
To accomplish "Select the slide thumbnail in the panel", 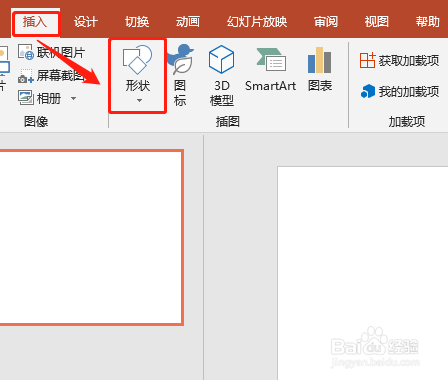I will tap(91, 237).
